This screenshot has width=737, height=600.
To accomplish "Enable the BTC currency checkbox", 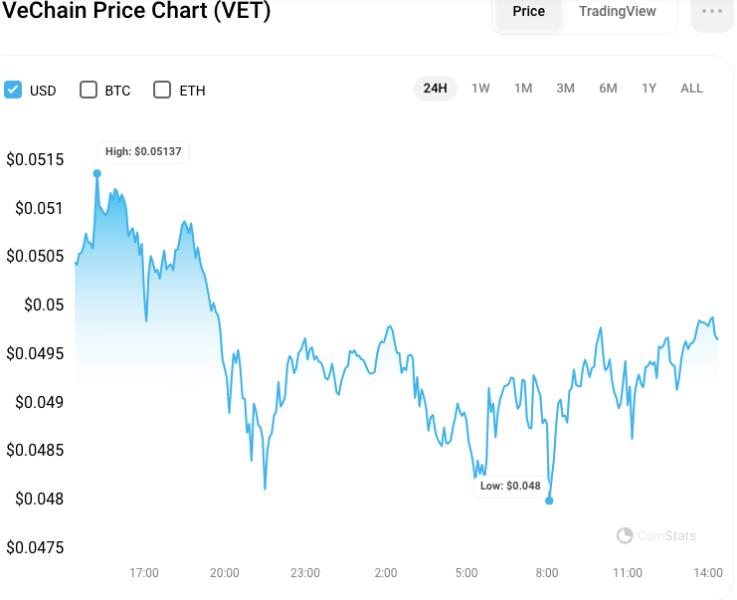I will (x=88, y=90).
